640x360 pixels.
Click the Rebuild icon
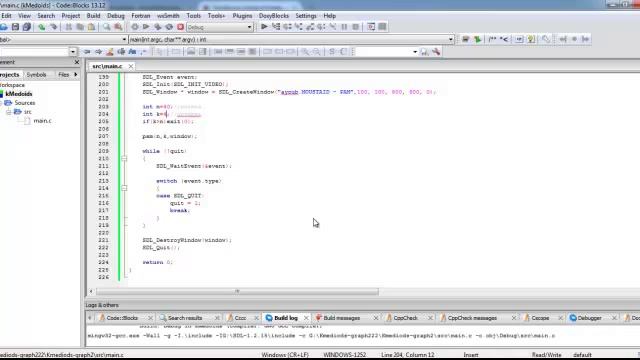pos(169,27)
